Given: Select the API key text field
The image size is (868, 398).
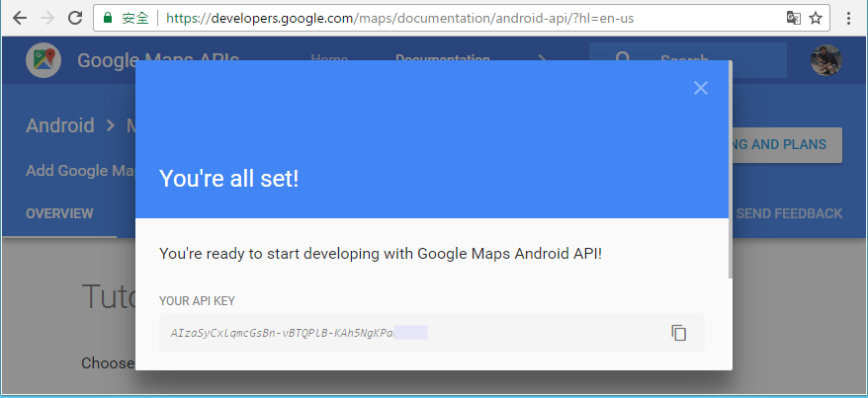Looking at the screenshot, I should click(x=432, y=333).
